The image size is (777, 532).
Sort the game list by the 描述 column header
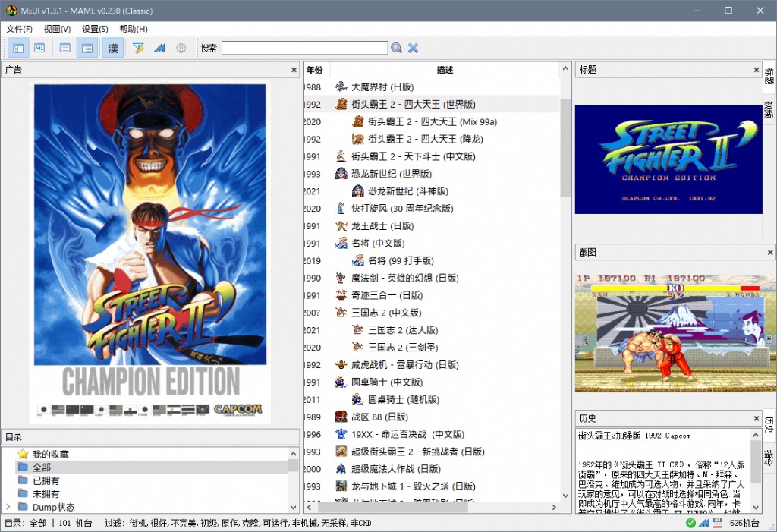pos(445,70)
